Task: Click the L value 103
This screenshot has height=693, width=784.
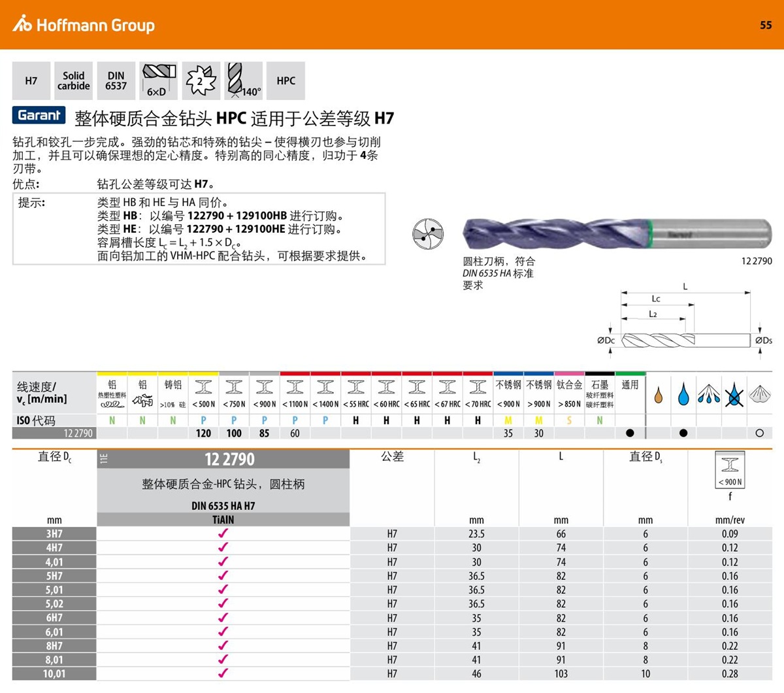Action: [x=561, y=673]
